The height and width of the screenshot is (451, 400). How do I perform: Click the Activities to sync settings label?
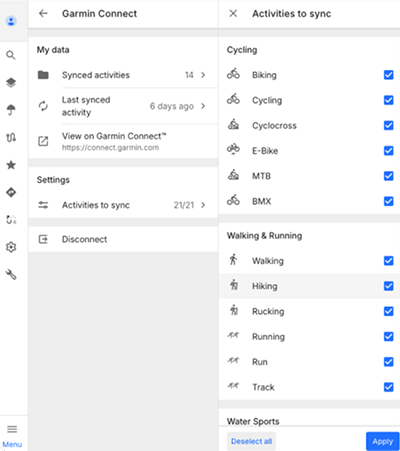click(96, 205)
